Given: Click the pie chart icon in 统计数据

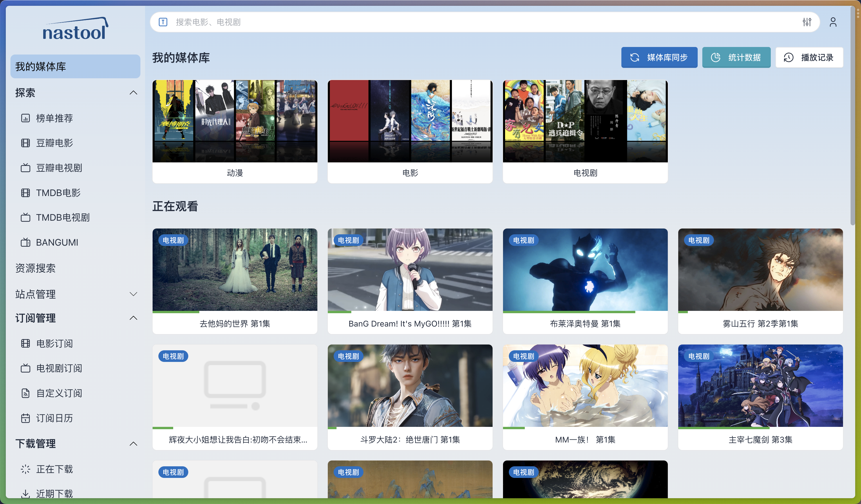Looking at the screenshot, I should tap(715, 57).
